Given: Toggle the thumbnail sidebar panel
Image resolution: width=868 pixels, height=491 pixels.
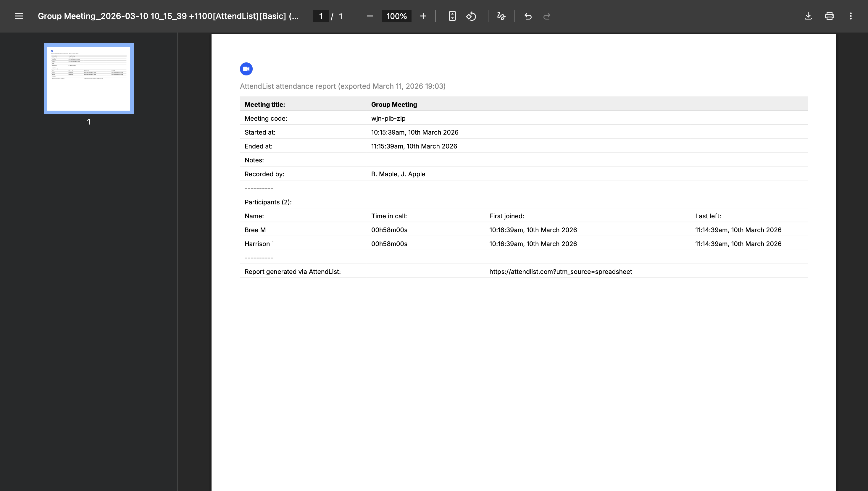Looking at the screenshot, I should tap(19, 16).
